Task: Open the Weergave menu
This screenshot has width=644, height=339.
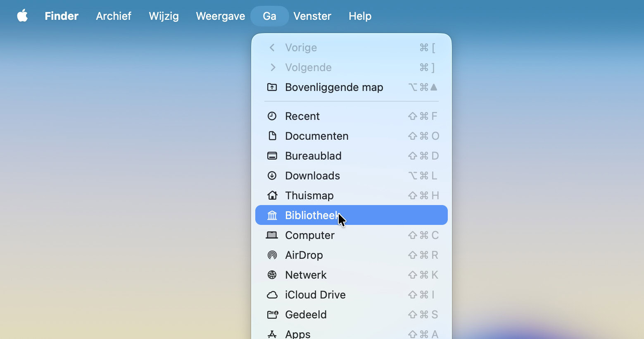Action: pyautogui.click(x=220, y=16)
